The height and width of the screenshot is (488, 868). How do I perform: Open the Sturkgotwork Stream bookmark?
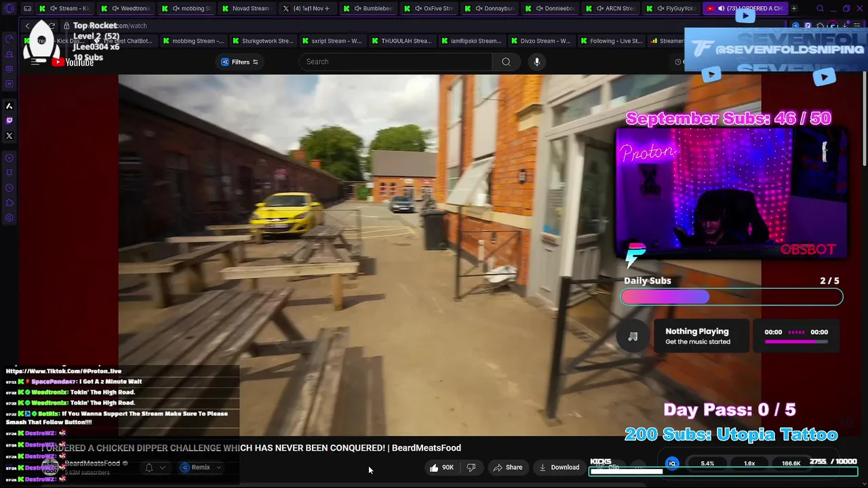click(262, 41)
